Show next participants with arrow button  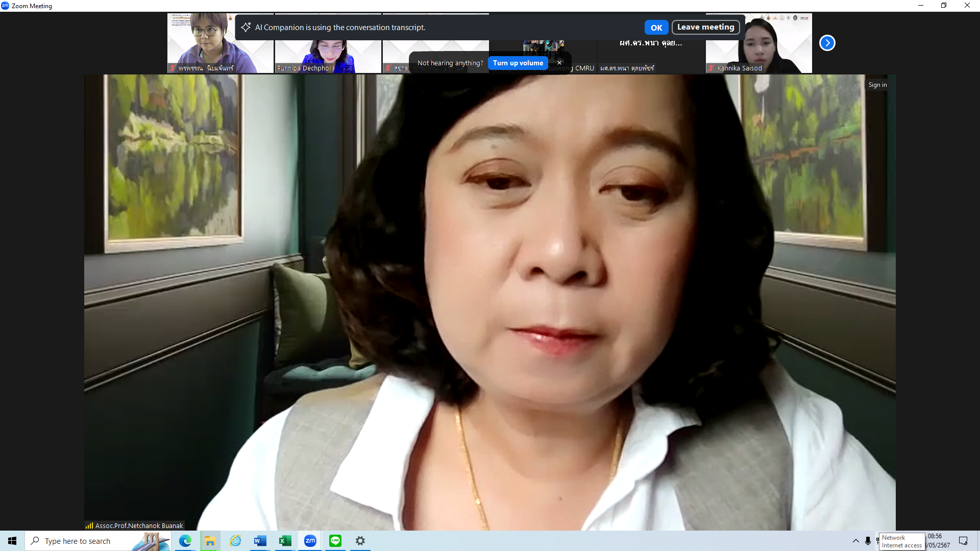827,43
